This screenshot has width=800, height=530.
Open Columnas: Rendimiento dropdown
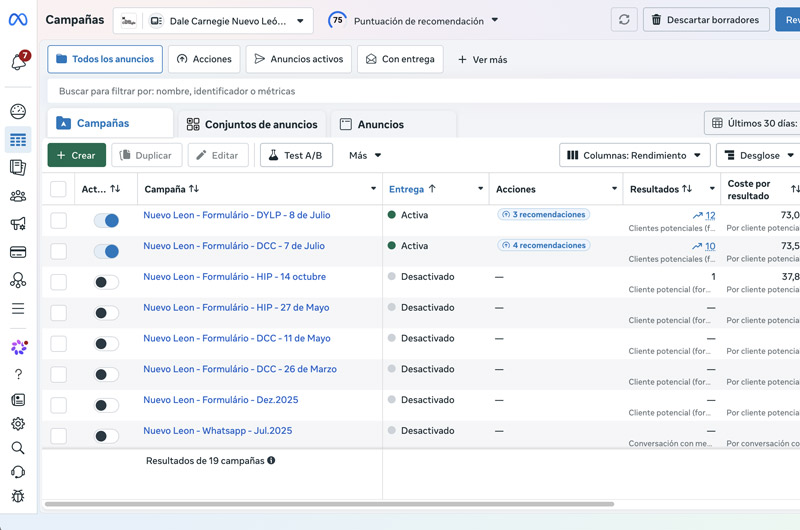[634, 155]
